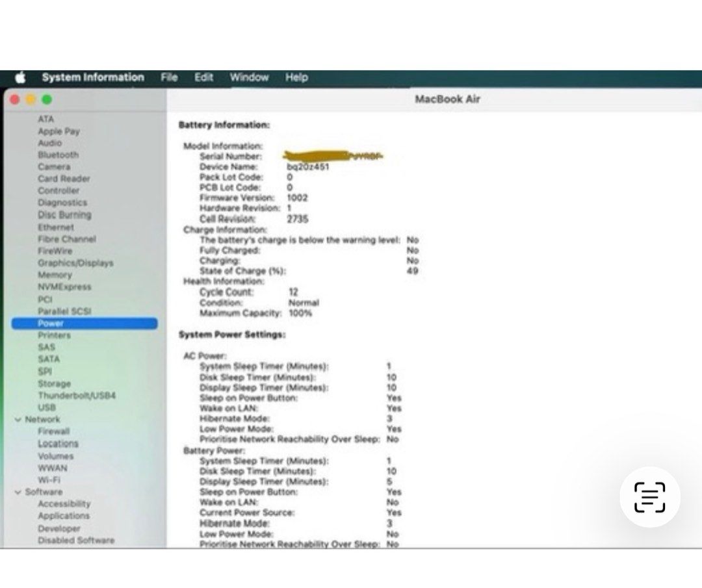Open the File menu
Image resolution: width=702 pixels, height=588 pixels.
tap(169, 77)
